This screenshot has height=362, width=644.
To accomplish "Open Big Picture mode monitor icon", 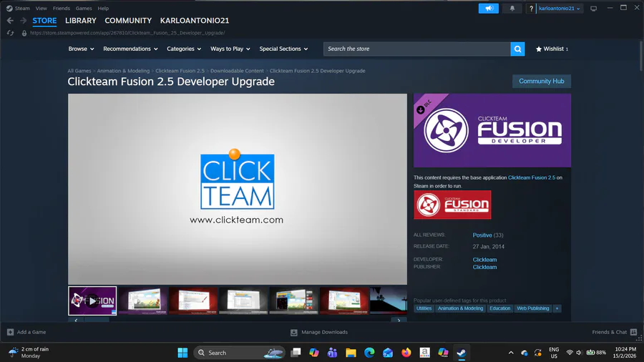I will pos(593,8).
